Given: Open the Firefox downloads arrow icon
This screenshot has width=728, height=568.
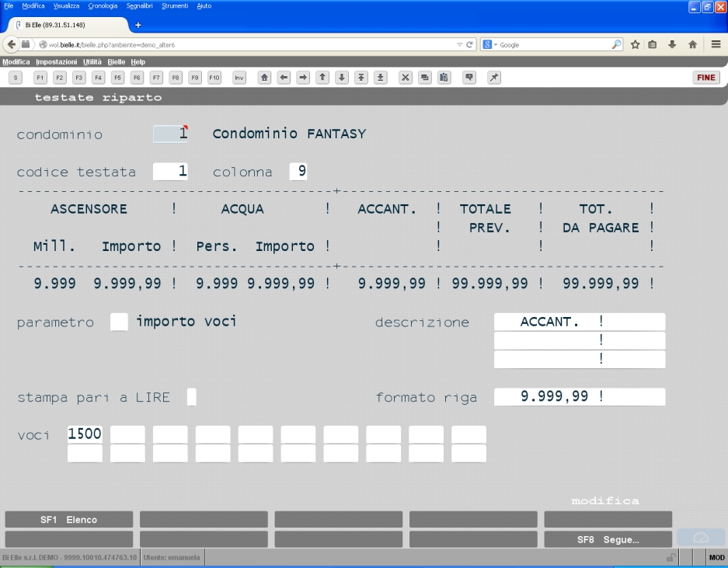Looking at the screenshot, I should 672,44.
